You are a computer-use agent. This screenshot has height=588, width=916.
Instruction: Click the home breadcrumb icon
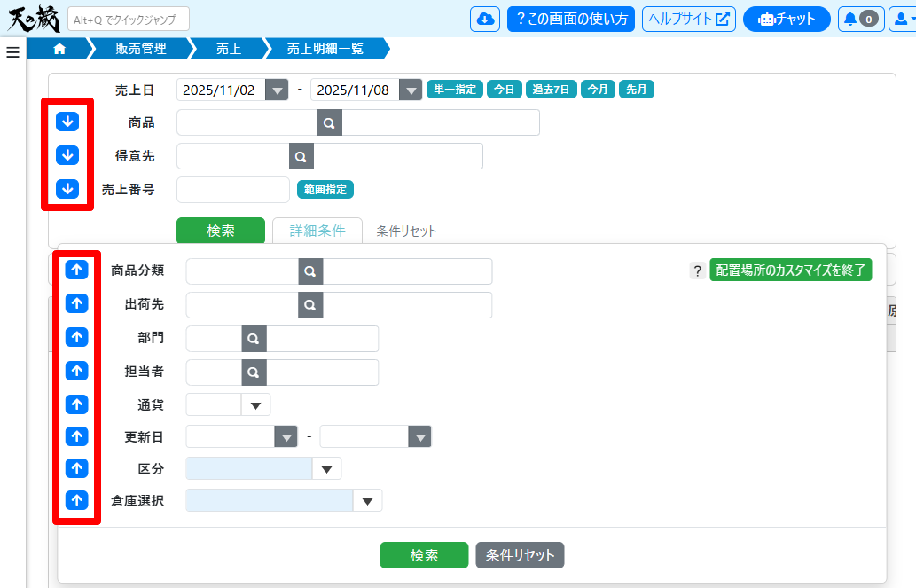tap(59, 49)
